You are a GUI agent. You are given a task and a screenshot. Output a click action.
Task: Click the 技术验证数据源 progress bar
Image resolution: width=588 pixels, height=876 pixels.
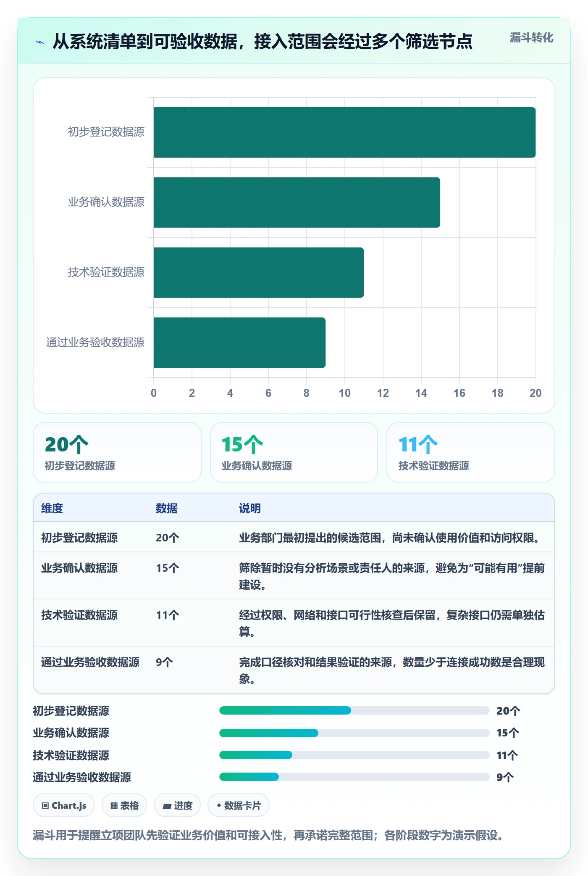(354, 755)
